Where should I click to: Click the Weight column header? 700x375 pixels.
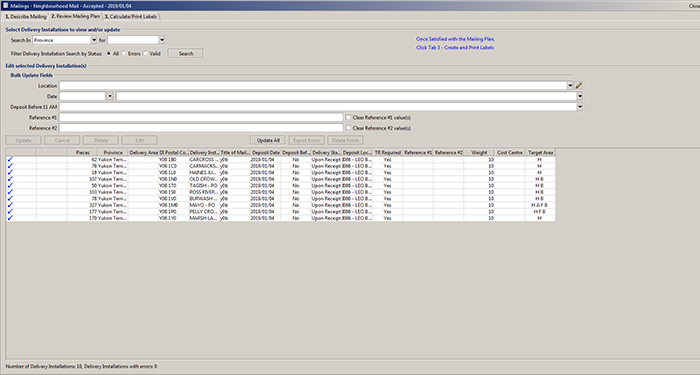pos(479,153)
